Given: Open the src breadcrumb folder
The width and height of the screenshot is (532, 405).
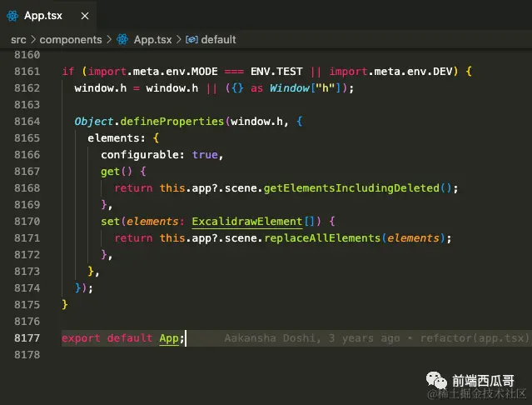Looking at the screenshot, I should point(18,40).
